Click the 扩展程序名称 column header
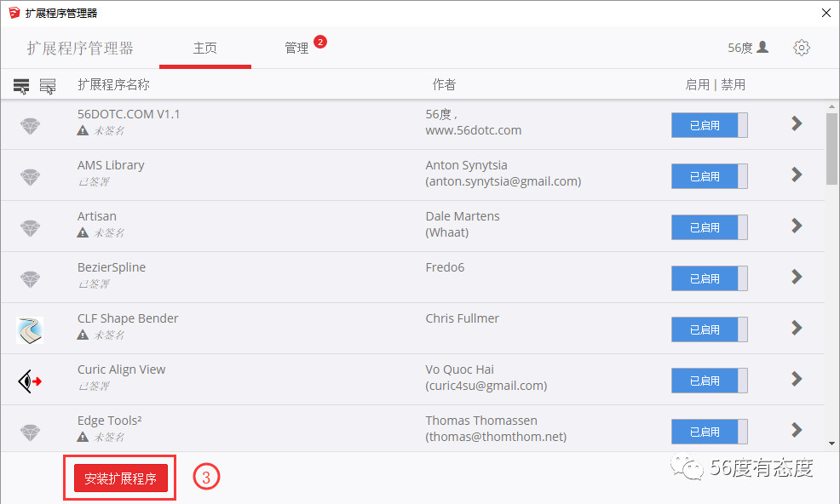 tap(113, 85)
